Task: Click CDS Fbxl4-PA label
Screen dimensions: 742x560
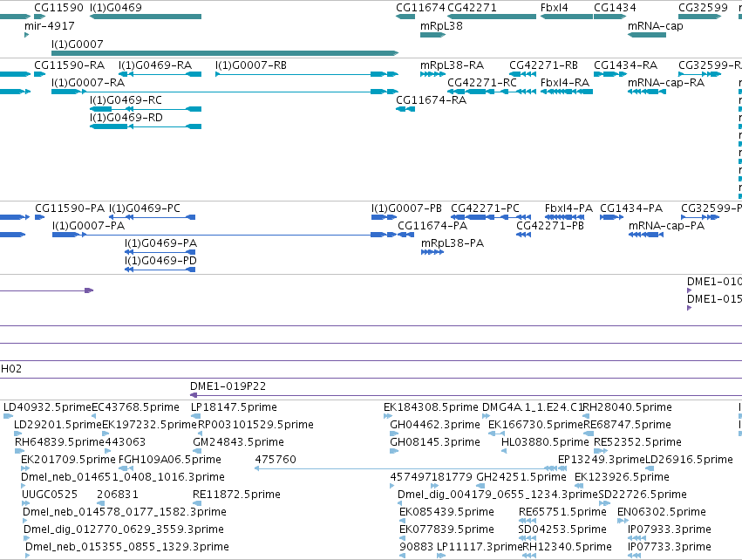Action: (x=568, y=208)
